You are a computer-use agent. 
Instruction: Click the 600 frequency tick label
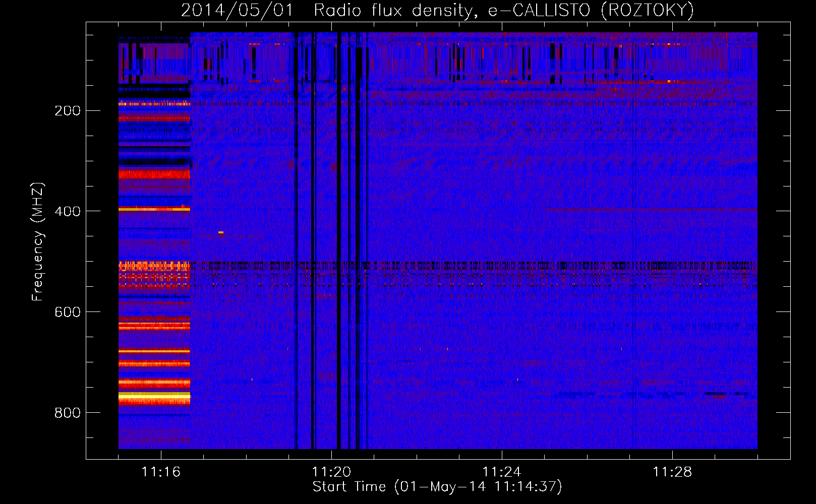[x=68, y=312]
